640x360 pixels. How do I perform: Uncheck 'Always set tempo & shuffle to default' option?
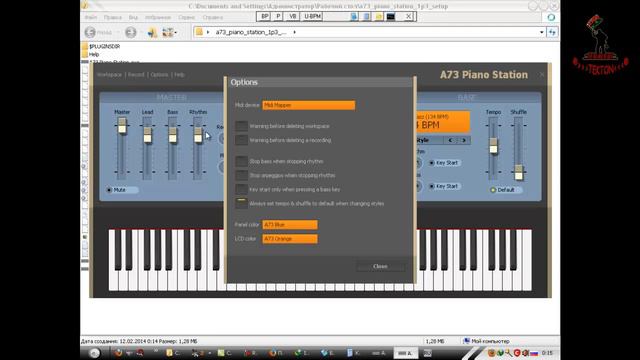point(241,203)
